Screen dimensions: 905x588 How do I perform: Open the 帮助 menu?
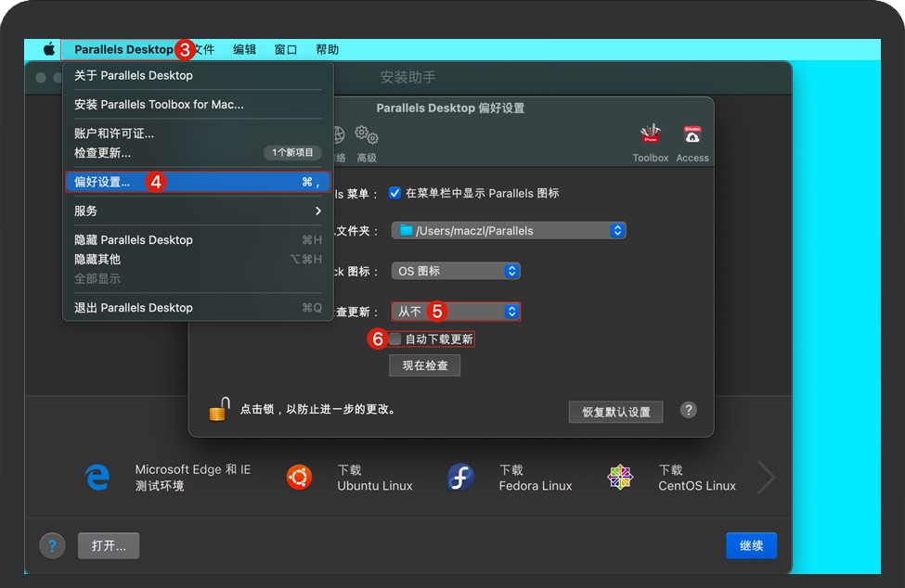328,49
